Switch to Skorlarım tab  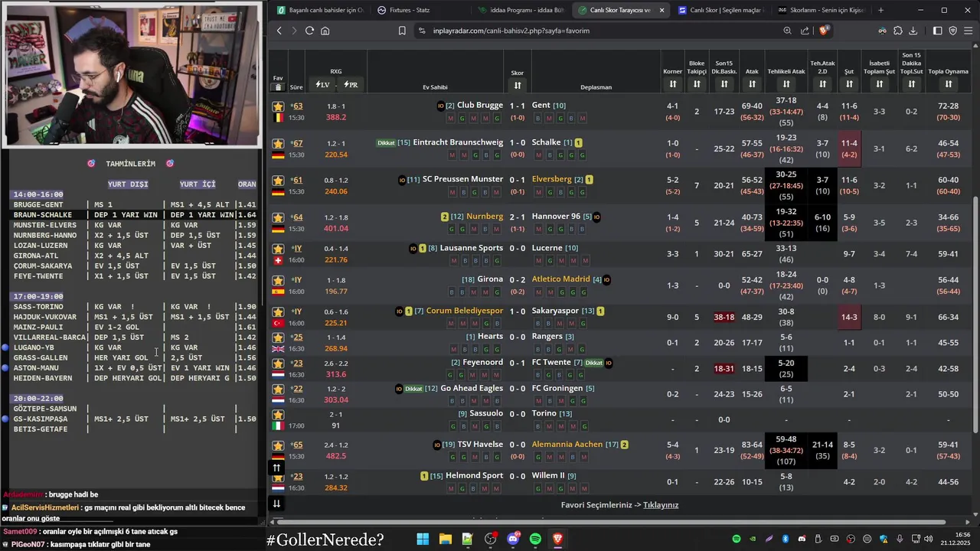click(820, 10)
